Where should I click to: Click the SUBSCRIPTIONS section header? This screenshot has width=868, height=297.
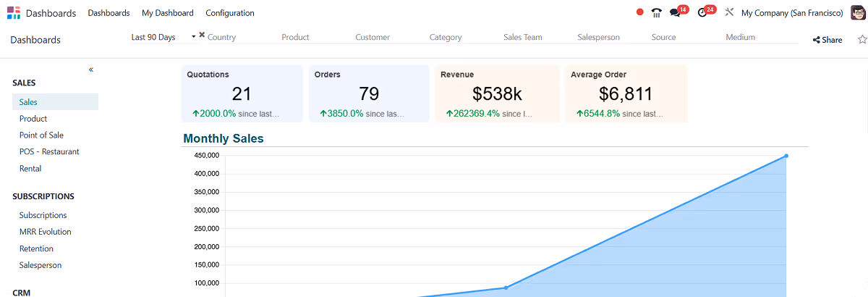point(43,196)
